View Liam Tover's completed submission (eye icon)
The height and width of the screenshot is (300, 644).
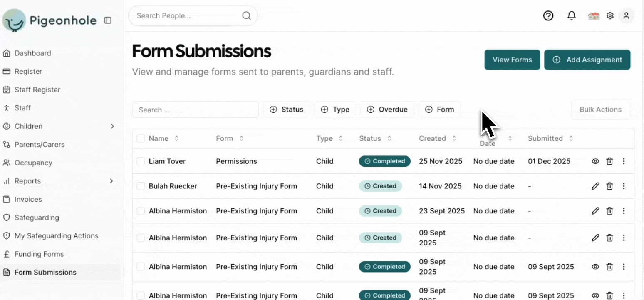pos(595,161)
